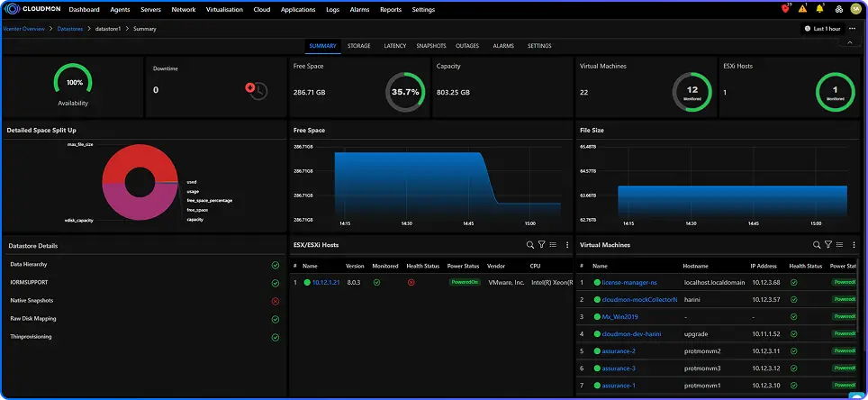Open the Alarms menu in top bar

(360, 9)
